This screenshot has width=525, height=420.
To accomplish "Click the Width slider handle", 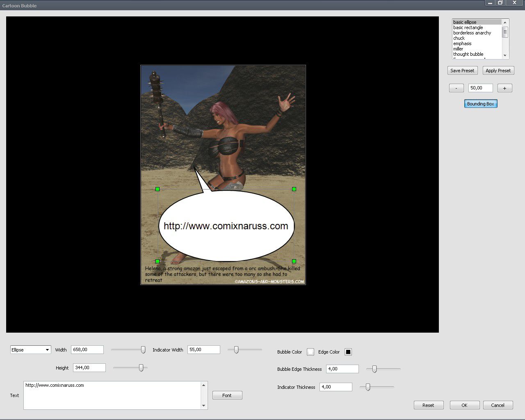I will 143,349.
